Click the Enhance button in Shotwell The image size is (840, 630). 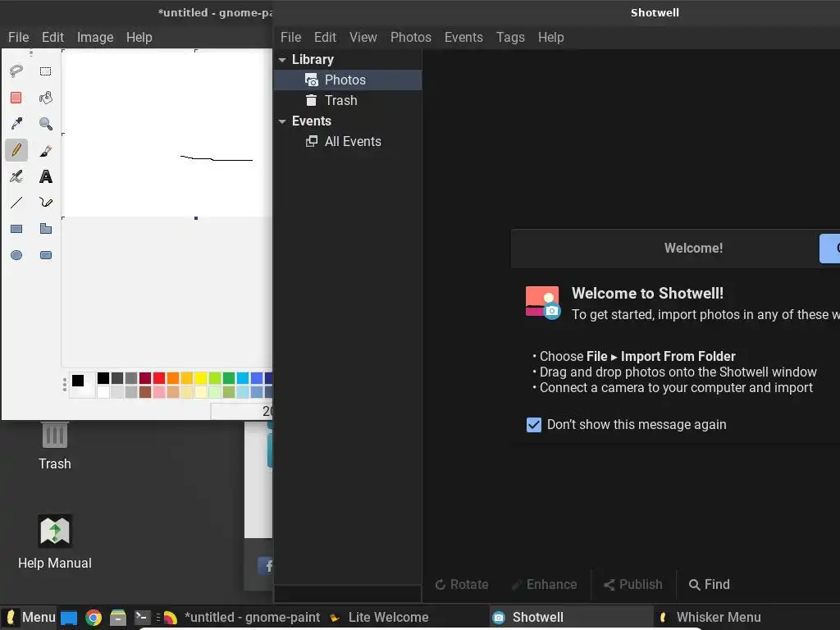tap(545, 584)
